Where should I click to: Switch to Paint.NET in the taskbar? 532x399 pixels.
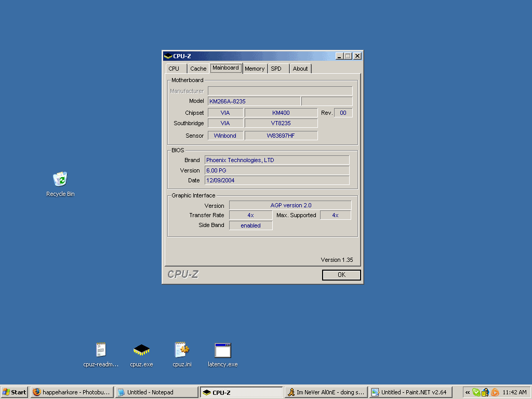[x=410, y=392]
